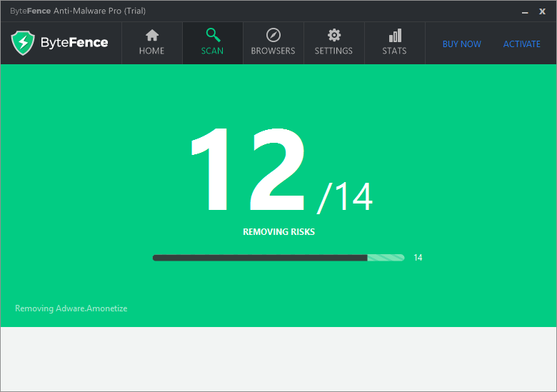This screenshot has width=557, height=392.
Task: Select the Home house icon
Action: [x=152, y=35]
